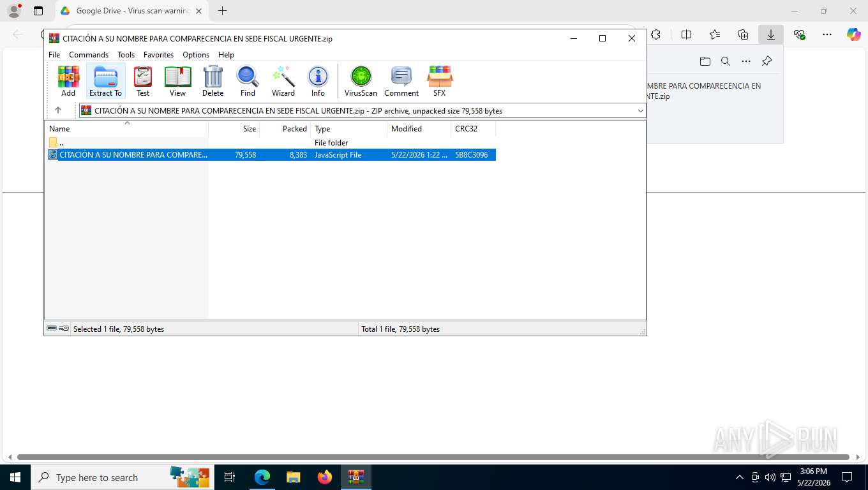Open Edge Favorites star icon
Screen dimensions: 868x490
click(715, 34)
